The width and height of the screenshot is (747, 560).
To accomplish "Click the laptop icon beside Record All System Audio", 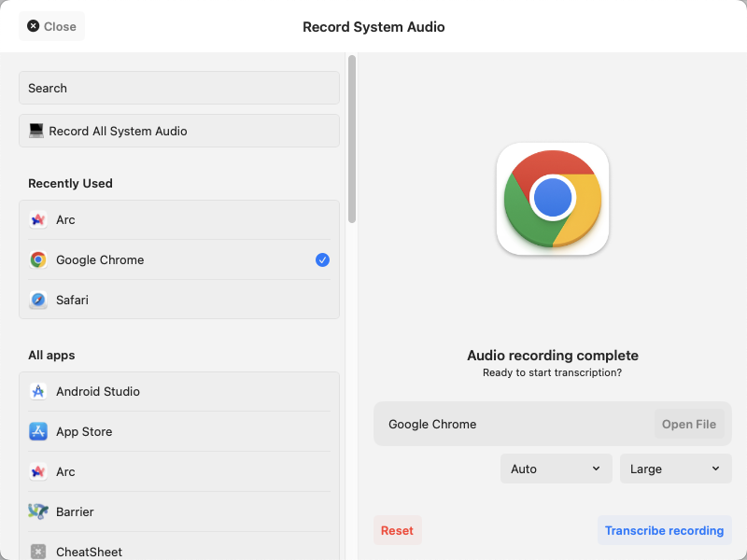I will click(36, 131).
